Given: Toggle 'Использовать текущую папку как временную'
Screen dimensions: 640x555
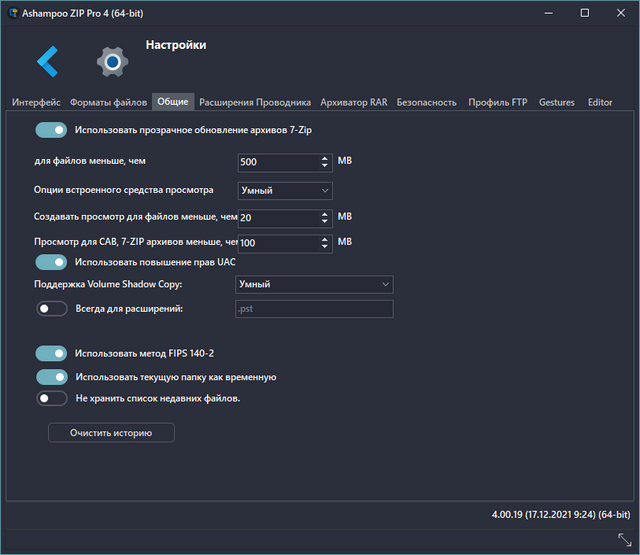Looking at the screenshot, I should [x=51, y=377].
